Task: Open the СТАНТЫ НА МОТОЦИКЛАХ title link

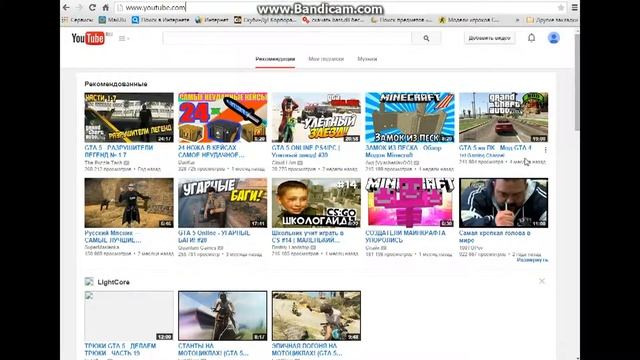Action: click(x=213, y=349)
